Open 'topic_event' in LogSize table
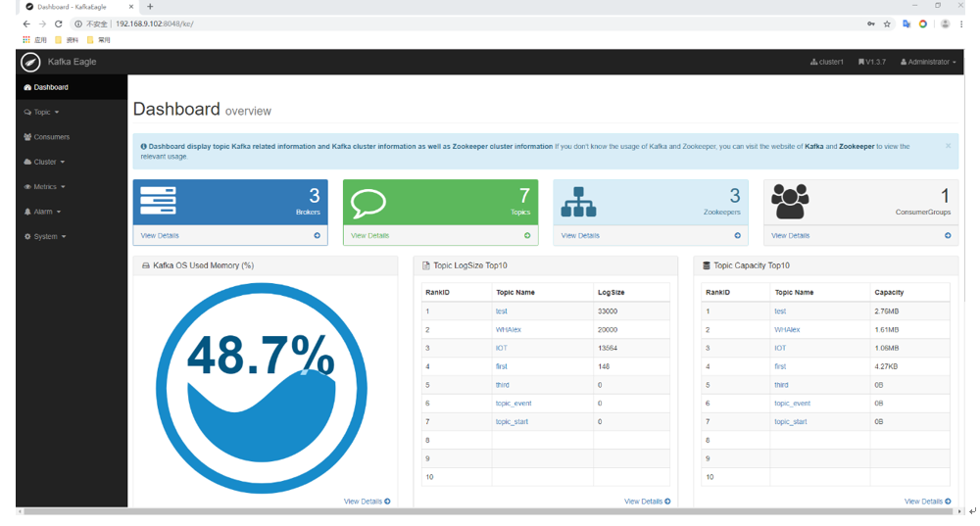This screenshot has height=526, width=980. (514, 404)
